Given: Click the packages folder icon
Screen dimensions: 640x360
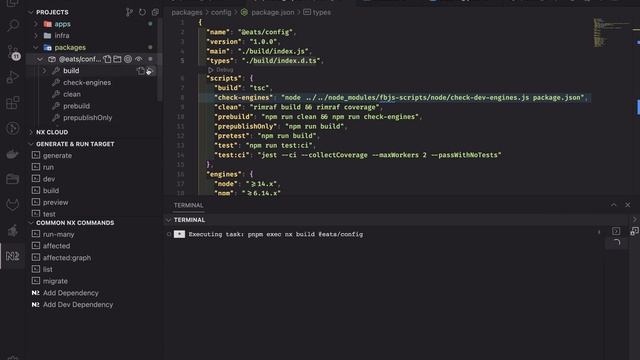Looking at the screenshot, I should click(x=48, y=48).
